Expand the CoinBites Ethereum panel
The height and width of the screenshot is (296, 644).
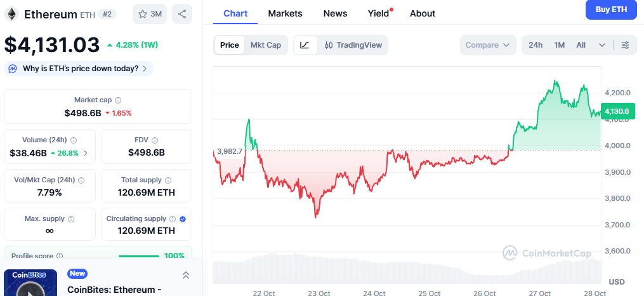click(x=185, y=275)
